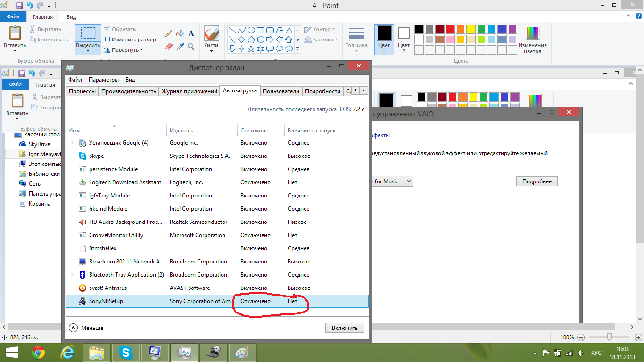
Task: Expand the Bluetooth Tray Application group
Action: point(72,275)
